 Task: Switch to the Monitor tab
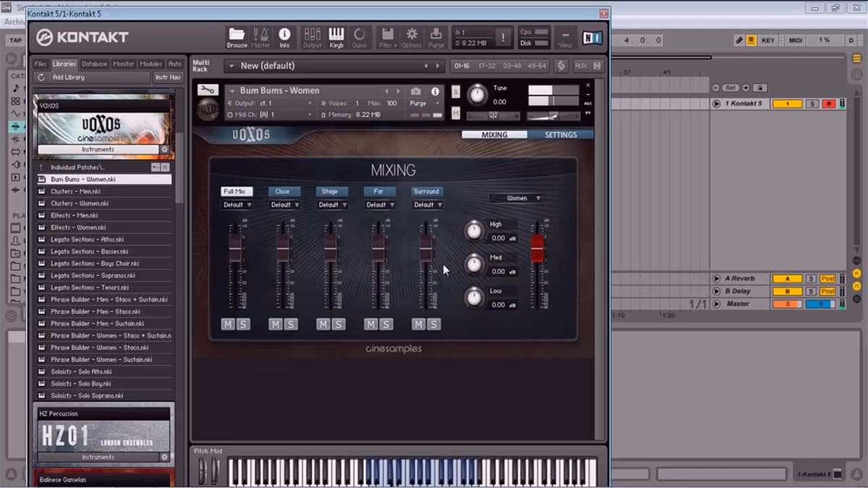pyautogui.click(x=123, y=64)
